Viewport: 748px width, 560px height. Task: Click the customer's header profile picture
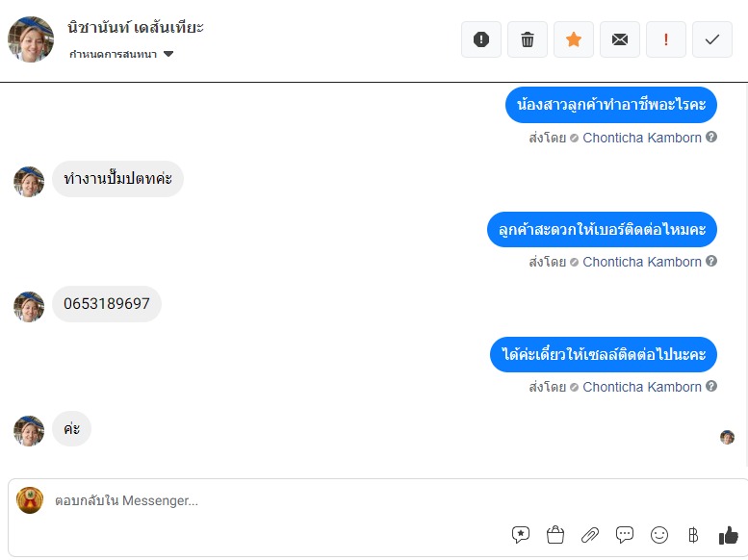click(31, 39)
